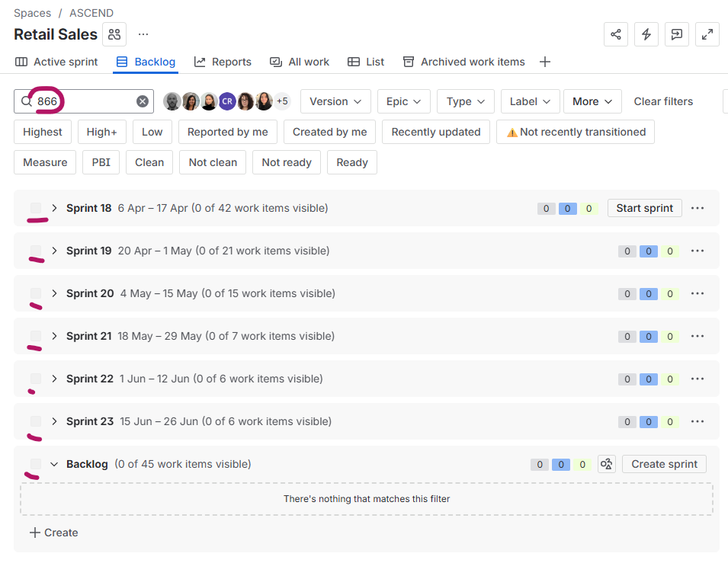Select the Sprint 22 checkbox
728x563 pixels.
[x=36, y=379]
